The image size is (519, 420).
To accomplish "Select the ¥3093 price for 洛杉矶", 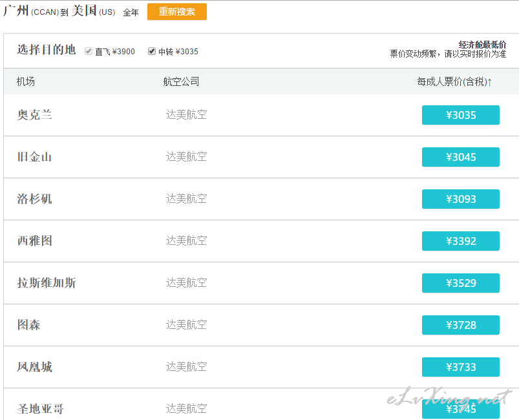I will click(460, 199).
